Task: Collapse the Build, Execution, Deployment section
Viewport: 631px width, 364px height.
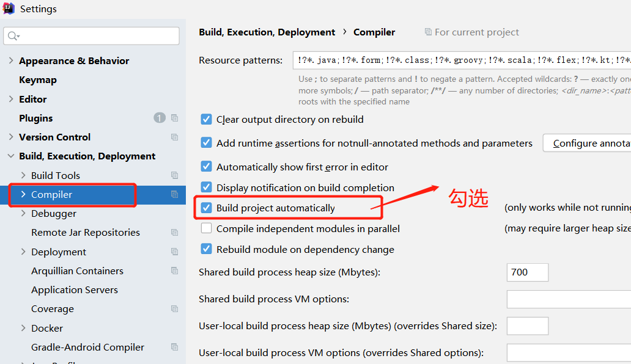Action: pyautogui.click(x=11, y=156)
